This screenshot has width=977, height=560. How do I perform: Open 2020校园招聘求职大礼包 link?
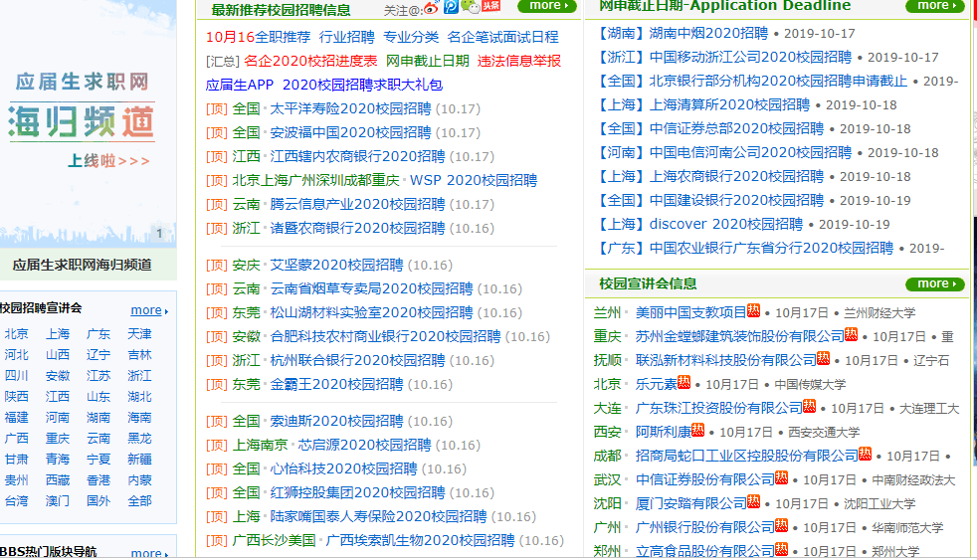click(x=362, y=85)
